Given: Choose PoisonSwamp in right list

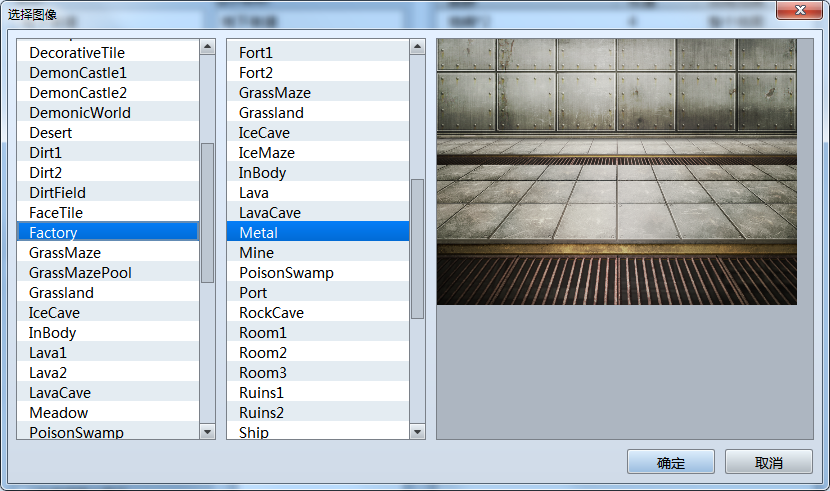Looking at the screenshot, I should pos(318,273).
